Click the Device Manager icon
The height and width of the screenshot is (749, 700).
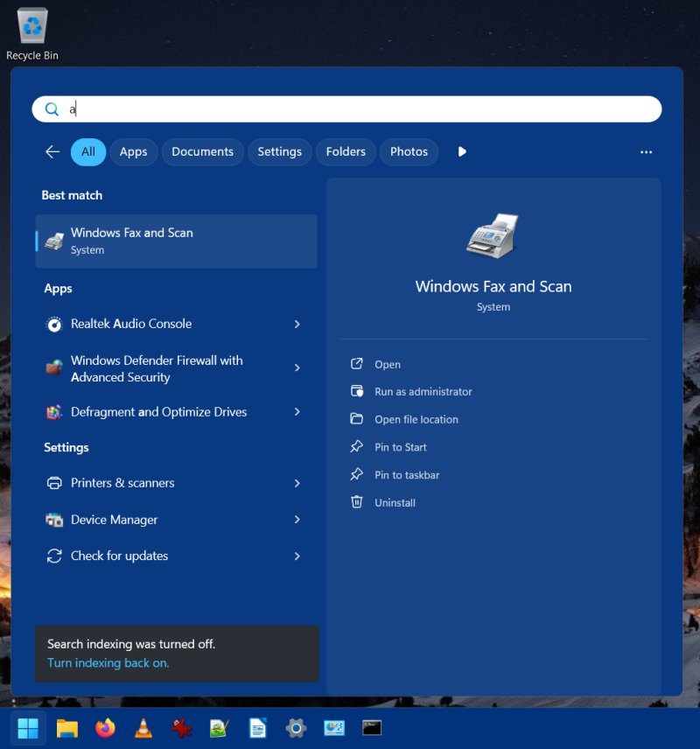pos(54,520)
